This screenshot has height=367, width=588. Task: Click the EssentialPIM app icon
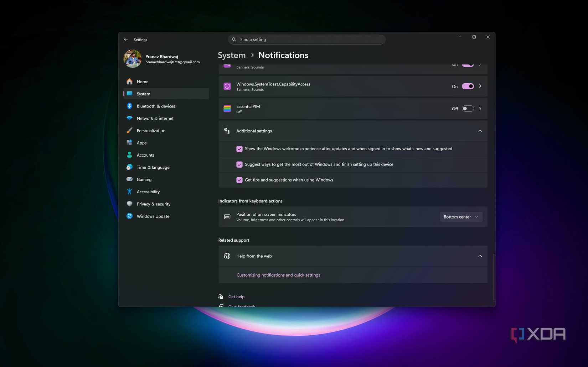[227, 109]
